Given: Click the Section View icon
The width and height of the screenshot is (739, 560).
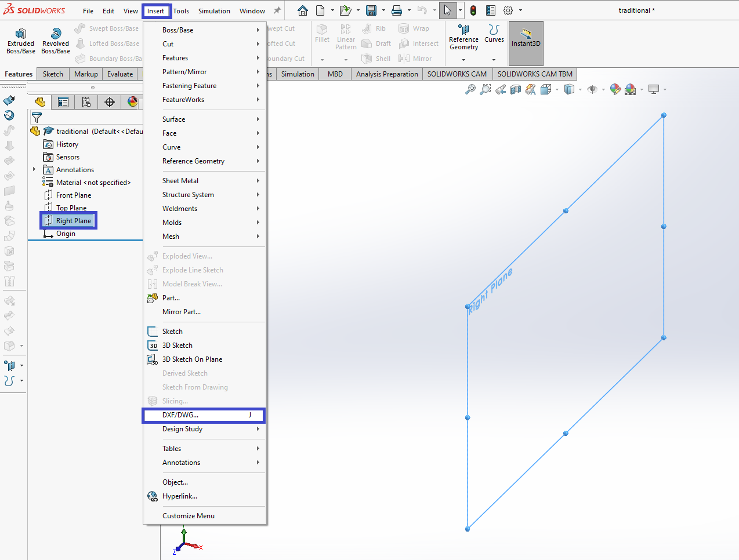Looking at the screenshot, I should pyautogui.click(x=516, y=89).
